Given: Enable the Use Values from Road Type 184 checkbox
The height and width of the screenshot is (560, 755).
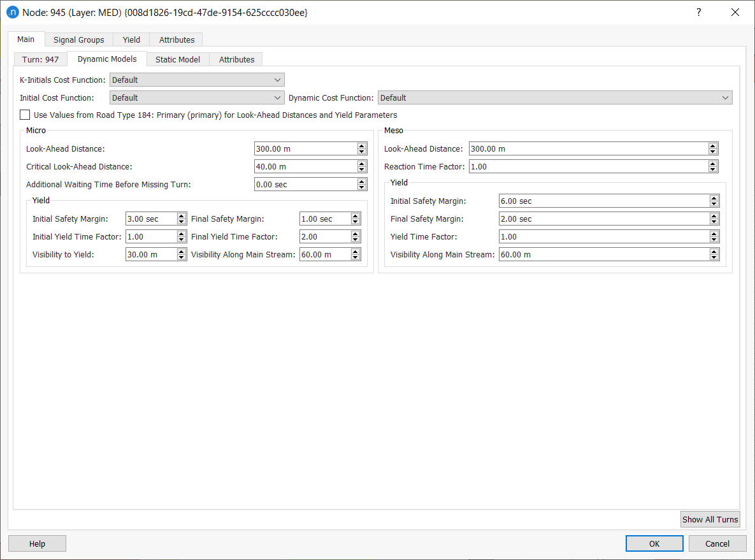Looking at the screenshot, I should pos(24,114).
